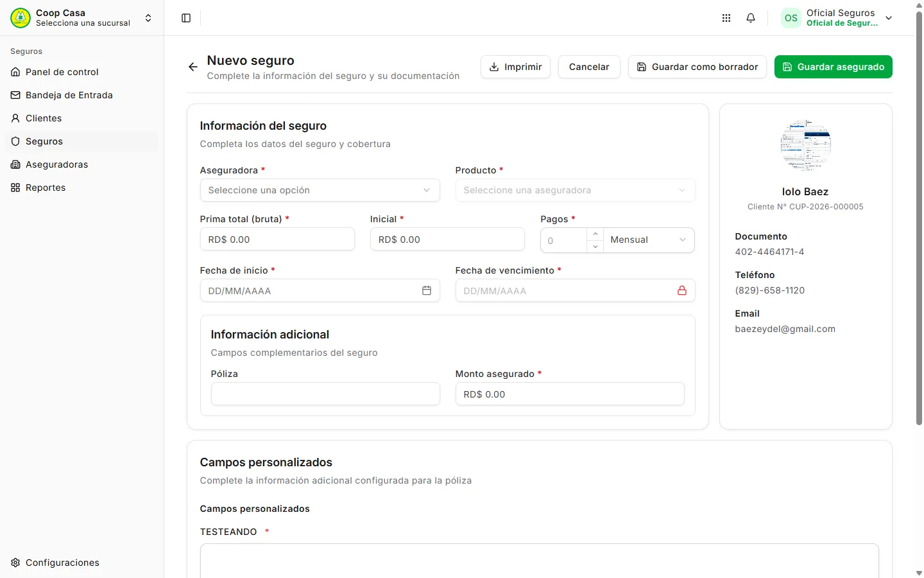
Task: Click the Póliza input field
Action: [x=325, y=394]
